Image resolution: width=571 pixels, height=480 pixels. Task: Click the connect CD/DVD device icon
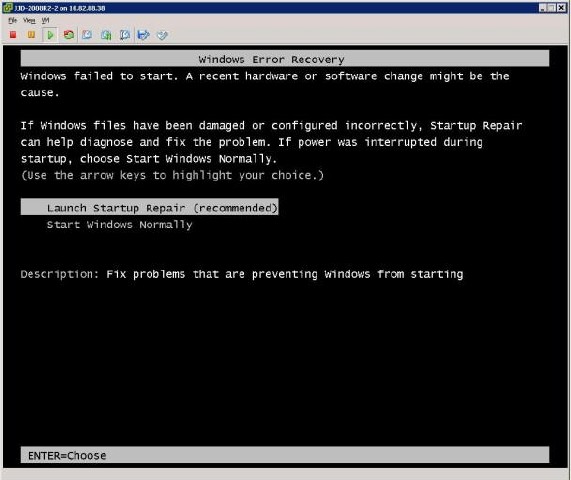coord(162,35)
